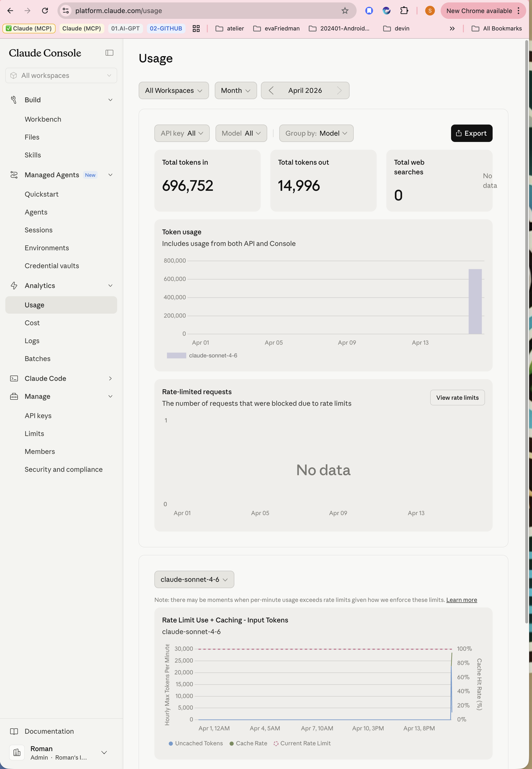Change the Group by Model dropdown
This screenshot has width=532, height=769.
tap(316, 133)
